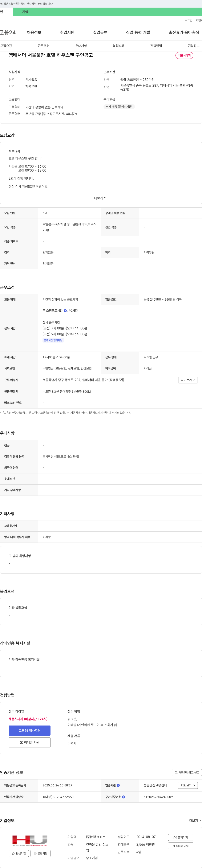Expand job description with 더보기

click(100, 198)
